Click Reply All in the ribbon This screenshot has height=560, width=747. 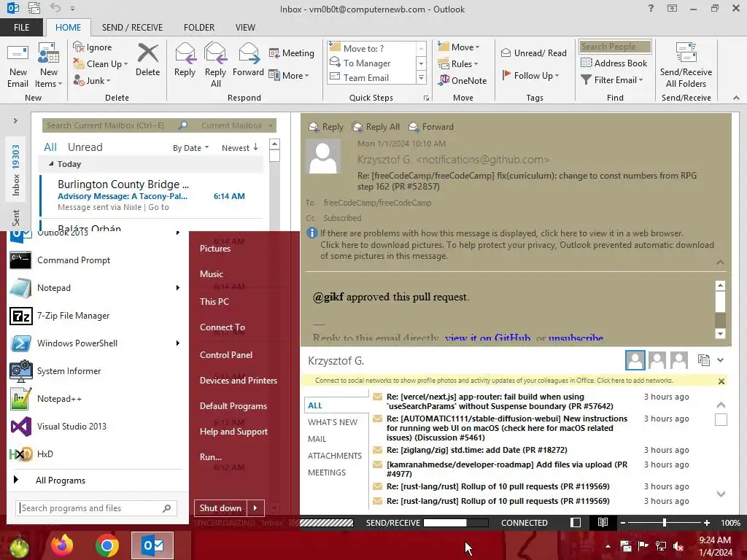(215, 65)
